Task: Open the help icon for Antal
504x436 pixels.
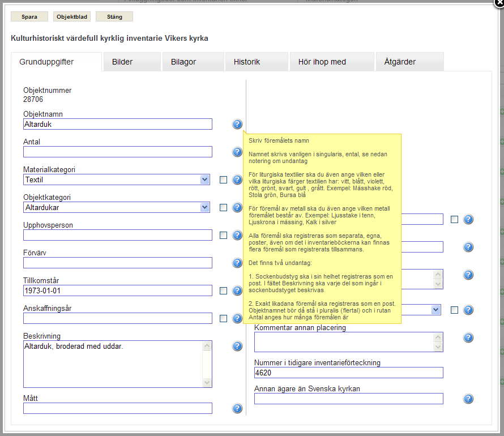Action: coord(237,152)
